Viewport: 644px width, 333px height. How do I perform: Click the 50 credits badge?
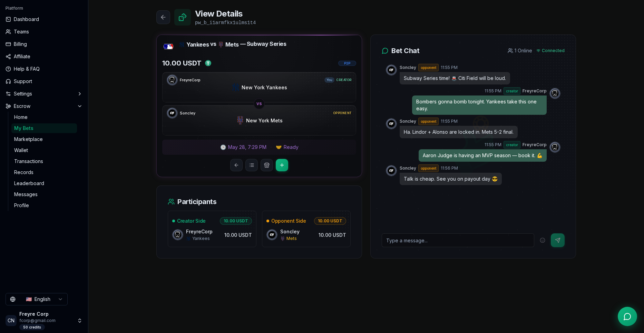pyautogui.click(x=32, y=327)
